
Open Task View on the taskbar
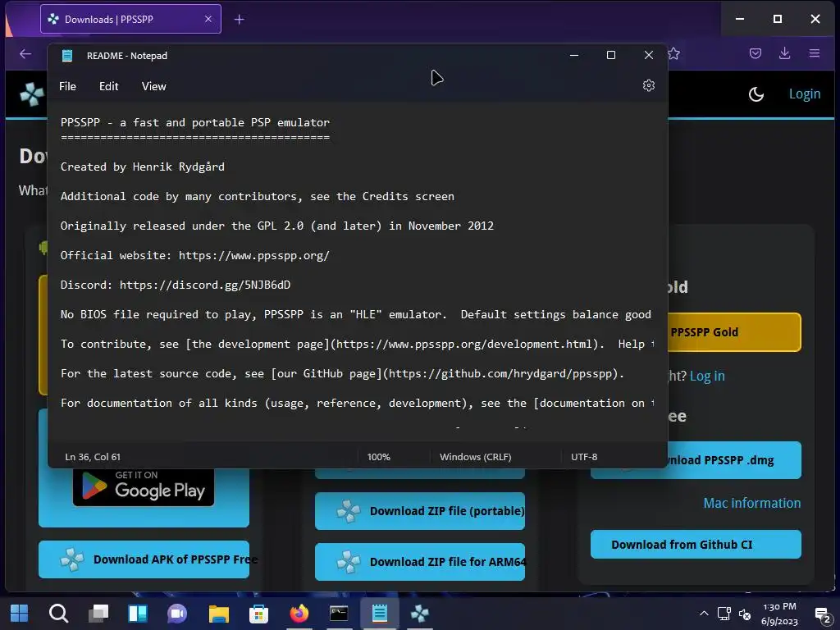pos(98,614)
